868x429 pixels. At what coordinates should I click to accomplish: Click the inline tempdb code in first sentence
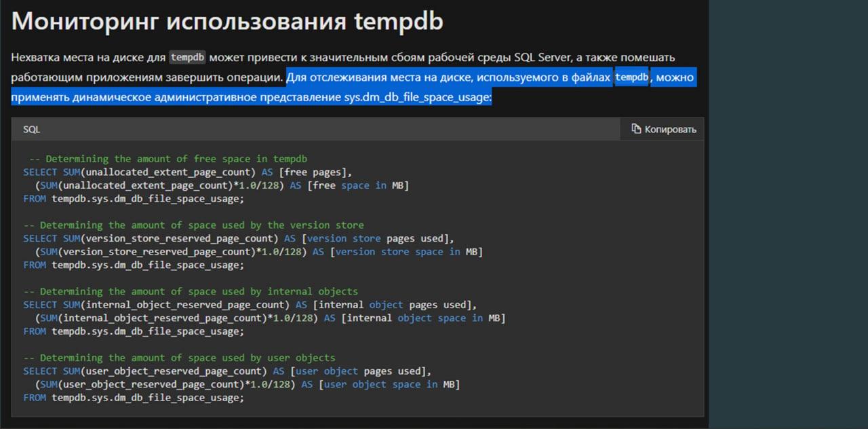tap(187, 57)
